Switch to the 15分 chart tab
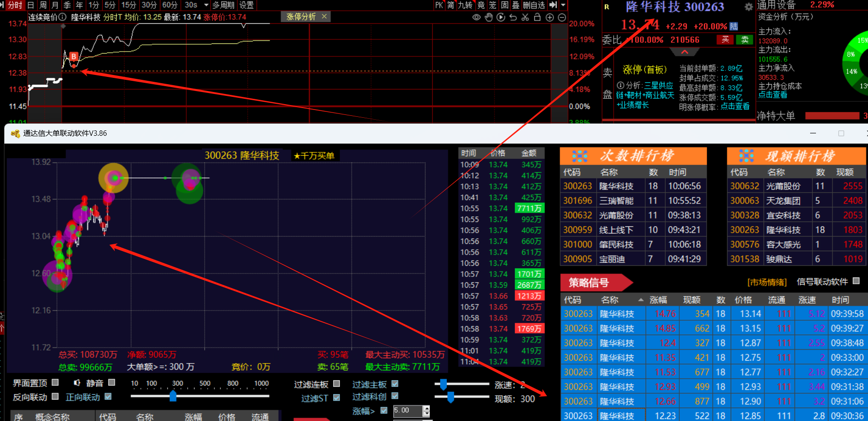 tap(128, 5)
